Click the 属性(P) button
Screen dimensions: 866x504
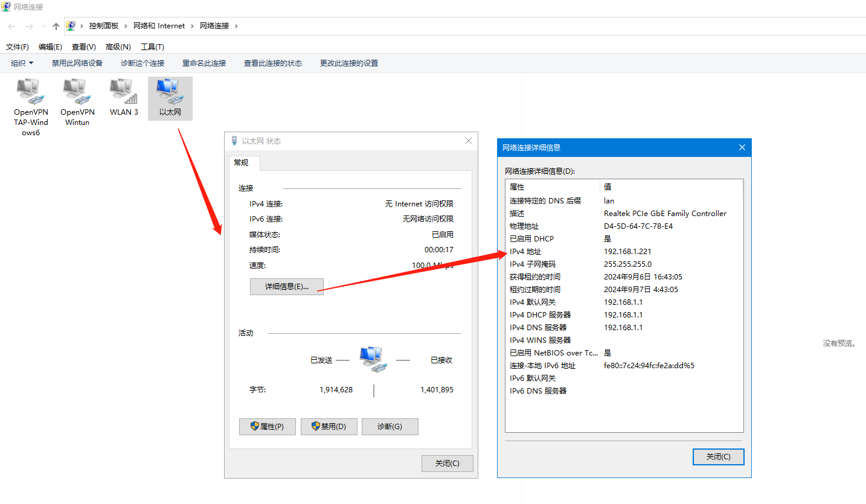pyautogui.click(x=268, y=427)
